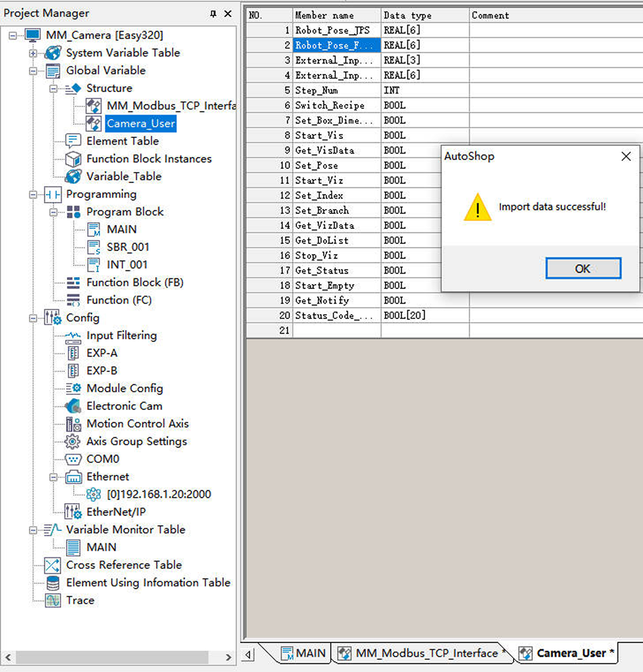Viewport: 643px width, 672px height.
Task: Click the Function Block Instances cube icon
Action: point(73,159)
